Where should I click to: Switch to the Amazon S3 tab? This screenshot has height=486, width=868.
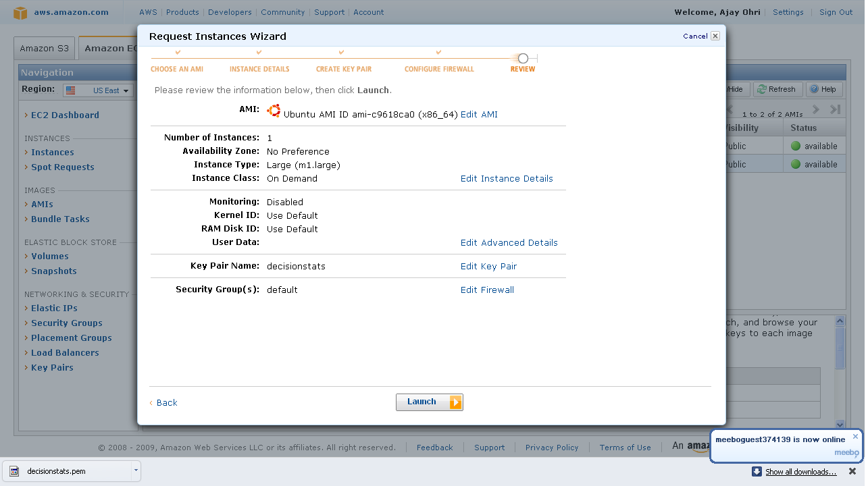45,49
